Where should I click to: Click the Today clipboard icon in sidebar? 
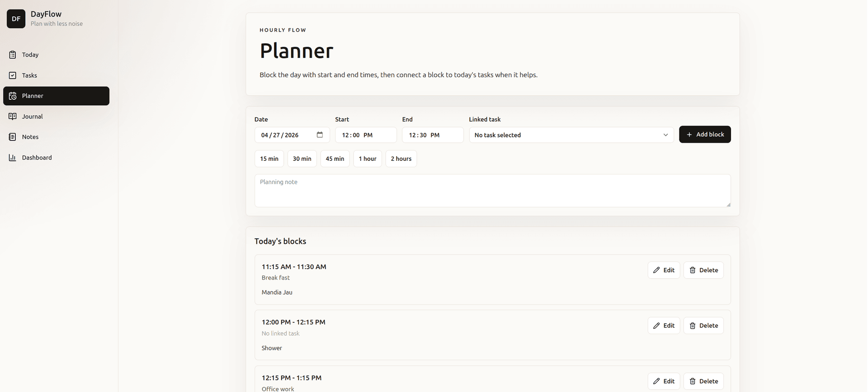coord(13,55)
